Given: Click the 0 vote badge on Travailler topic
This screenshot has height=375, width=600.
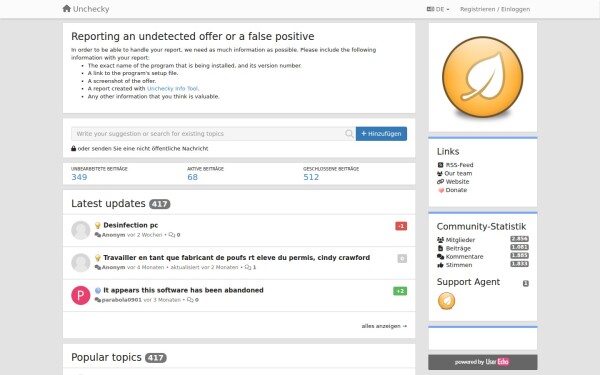Looking at the screenshot, I should pos(402,258).
